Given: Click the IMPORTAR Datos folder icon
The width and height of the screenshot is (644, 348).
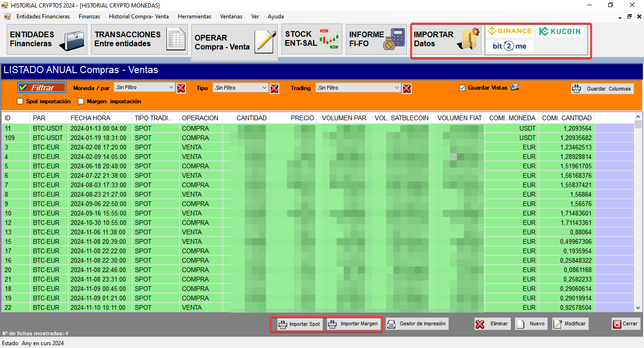Looking at the screenshot, I should pos(468,39).
